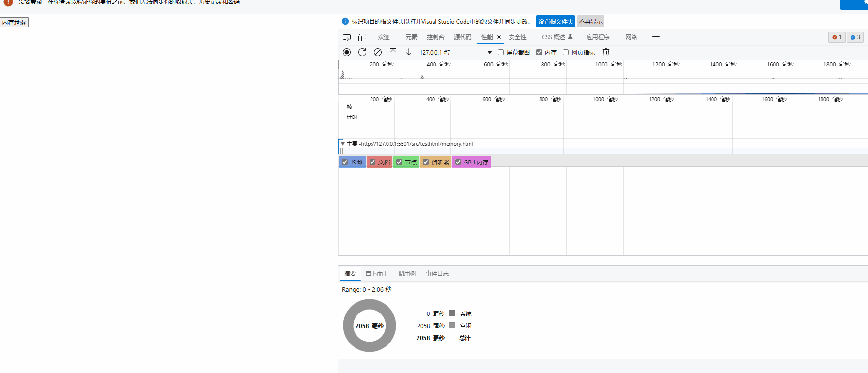
Task: Open the 应用程序 tab
Action: tap(598, 37)
